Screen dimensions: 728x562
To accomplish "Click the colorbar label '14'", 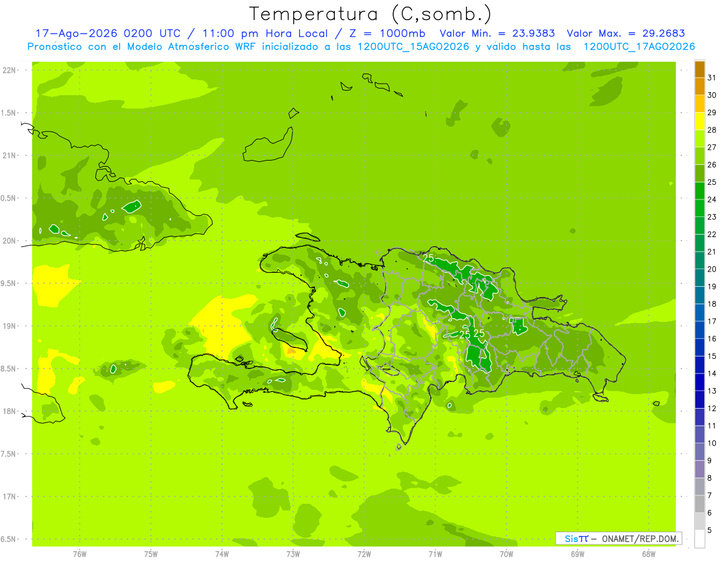I will point(712,373).
